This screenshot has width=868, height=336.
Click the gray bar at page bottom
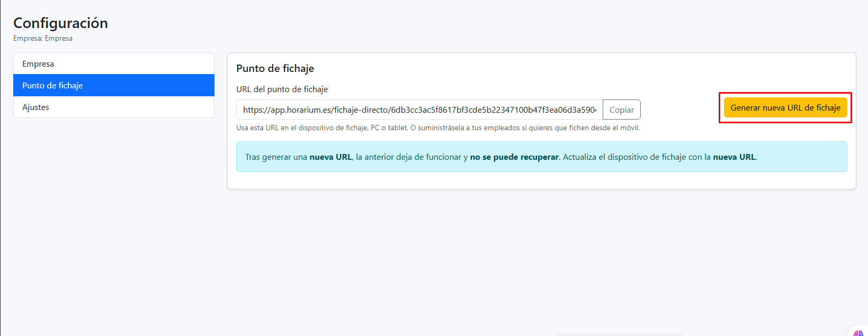(x=618, y=334)
